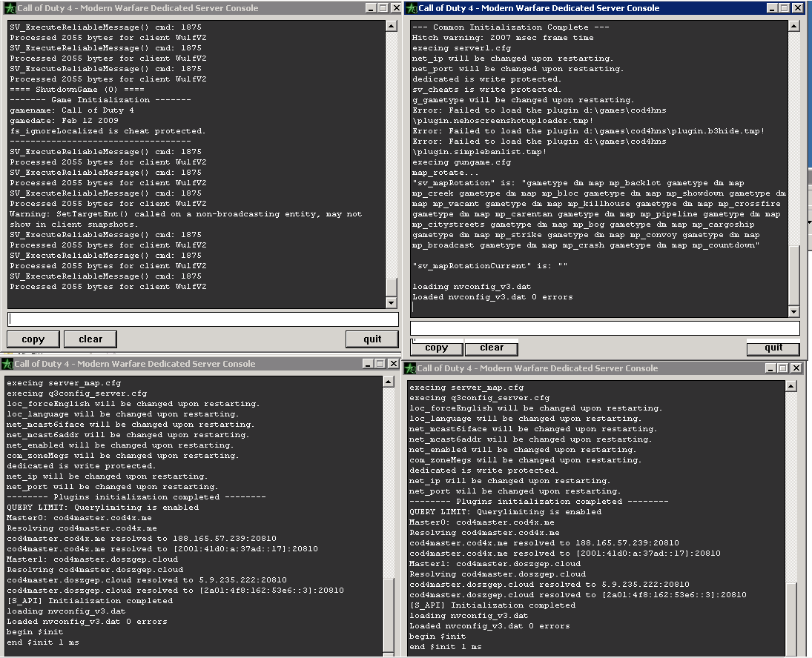This screenshot has height=658, width=812.
Task: Click 'QUERY LIMIT' line in the lower-left console
Action: pyautogui.click(x=102, y=508)
